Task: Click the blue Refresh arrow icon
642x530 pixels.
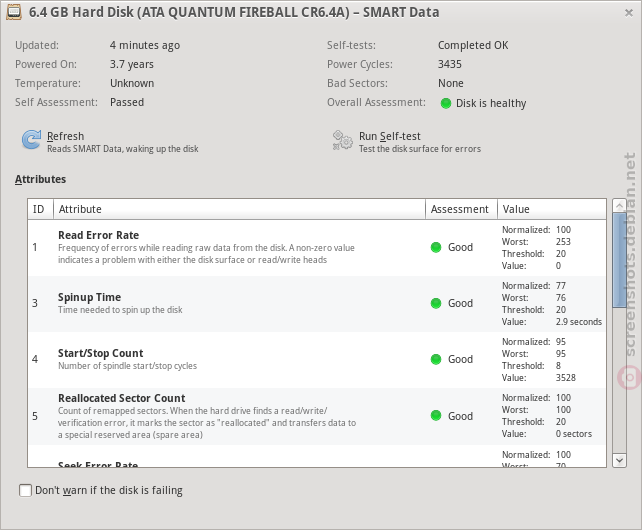Action: (31, 140)
